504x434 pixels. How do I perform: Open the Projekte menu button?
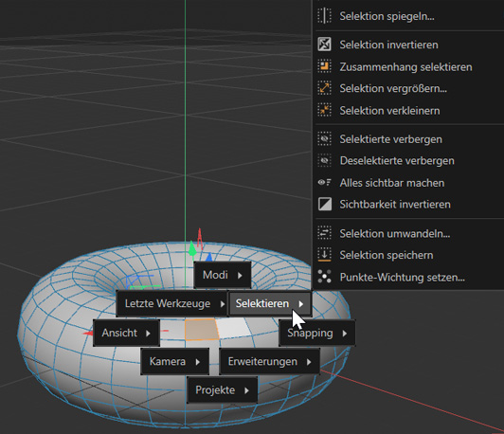tap(222, 390)
